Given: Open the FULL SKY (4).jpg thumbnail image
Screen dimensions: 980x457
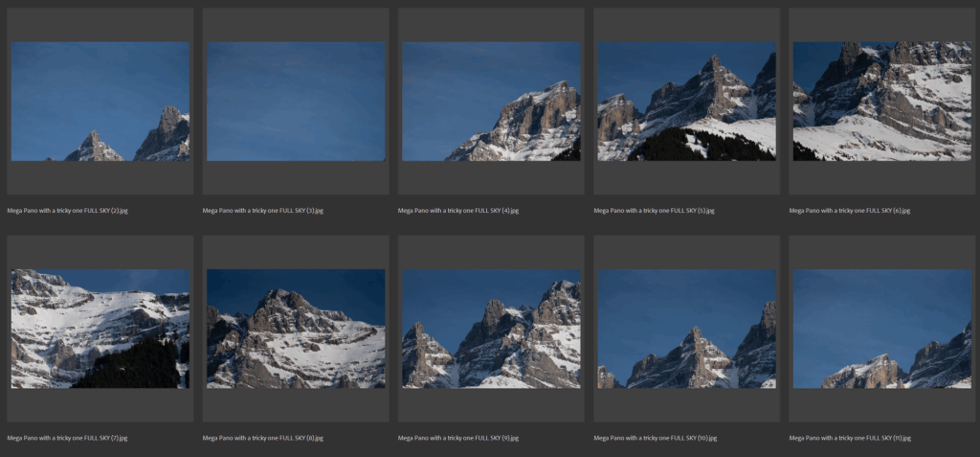Looking at the screenshot, I should 491,101.
